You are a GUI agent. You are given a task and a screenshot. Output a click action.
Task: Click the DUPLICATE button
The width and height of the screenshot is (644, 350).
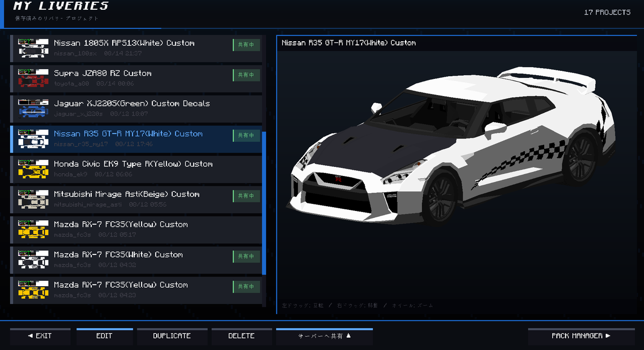pyautogui.click(x=172, y=336)
